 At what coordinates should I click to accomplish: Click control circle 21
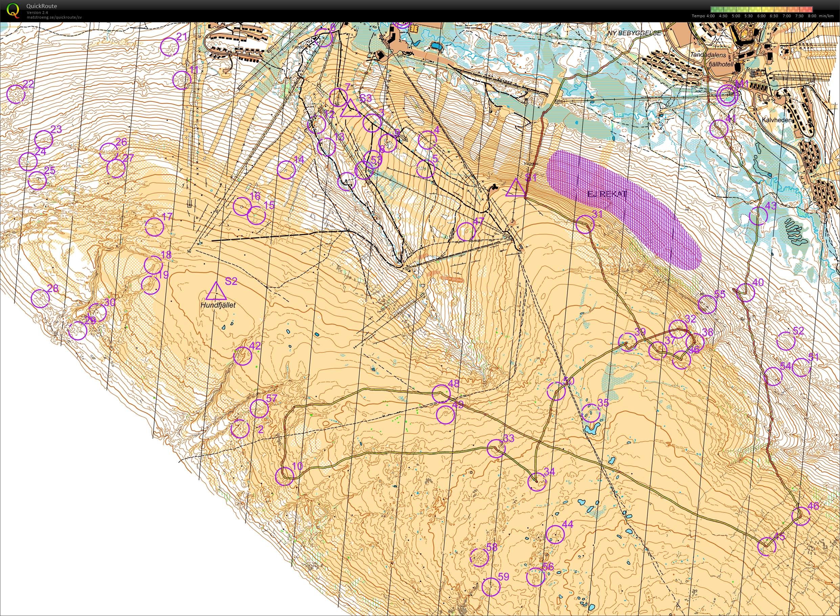coord(170,47)
